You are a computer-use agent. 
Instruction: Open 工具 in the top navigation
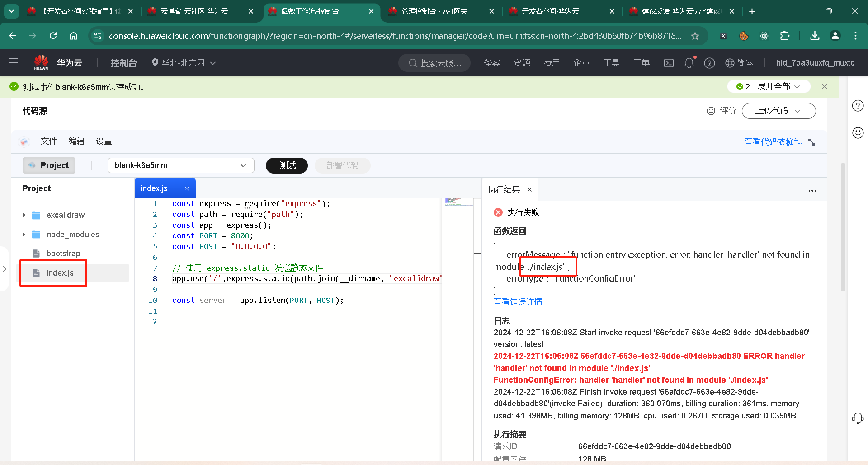point(612,63)
